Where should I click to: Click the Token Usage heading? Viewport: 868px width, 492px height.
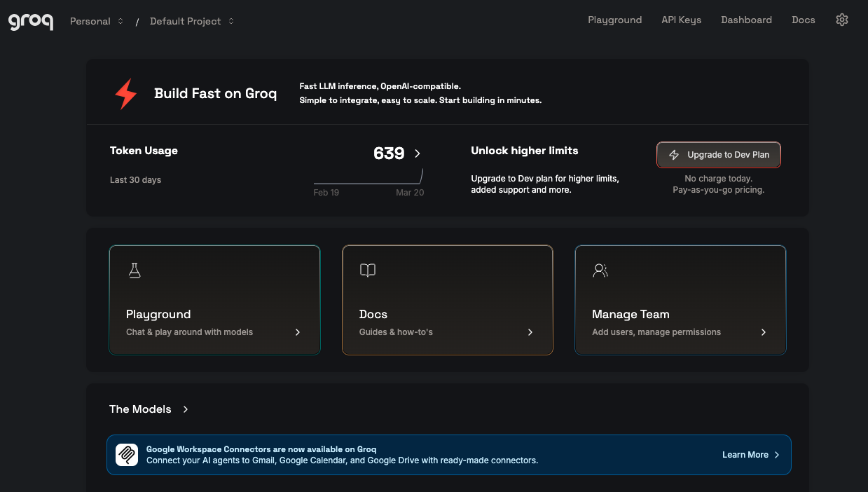pyautogui.click(x=144, y=151)
